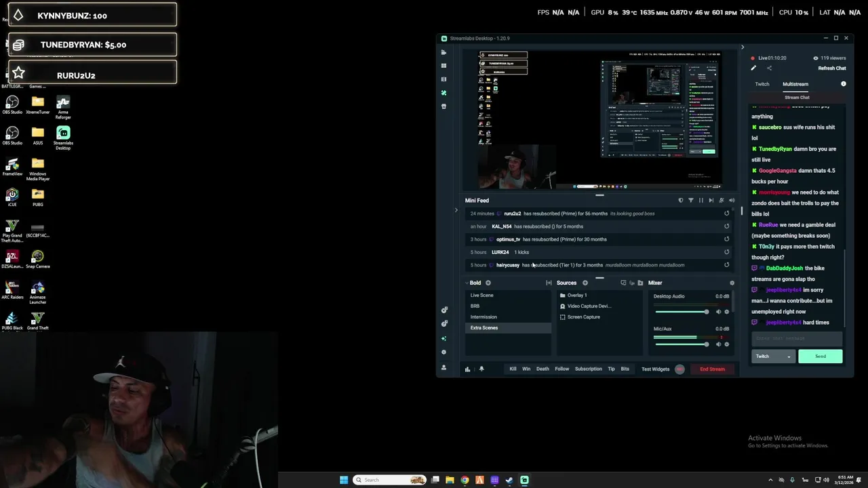Open scene transitions icon beside Sources
Screen dimensions: 868x488
click(x=549, y=283)
